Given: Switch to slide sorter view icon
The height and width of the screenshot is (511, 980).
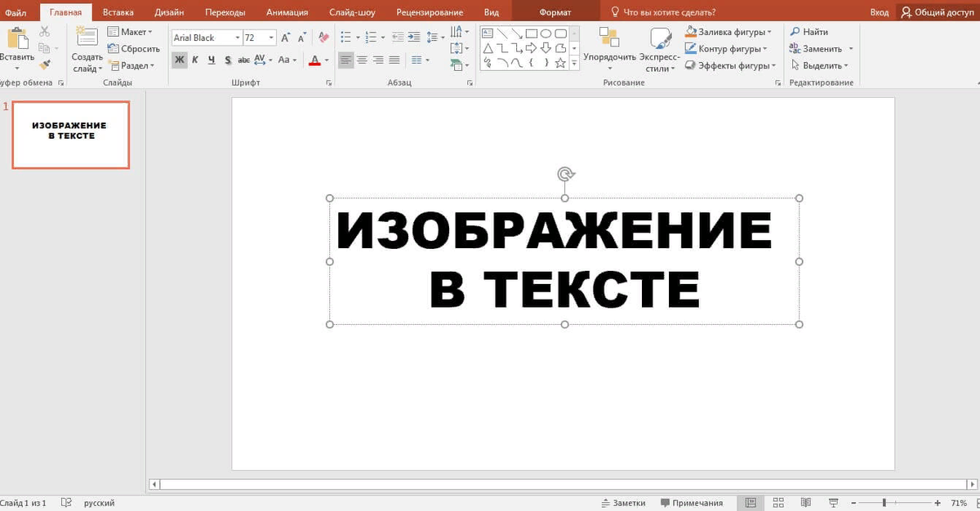Looking at the screenshot, I should coord(778,503).
